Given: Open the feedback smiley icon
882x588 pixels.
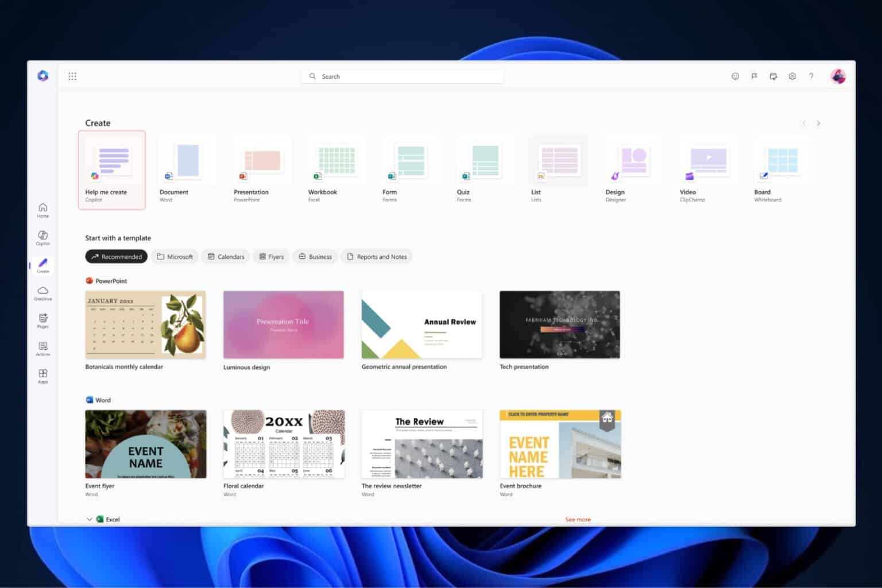Looking at the screenshot, I should coord(735,76).
